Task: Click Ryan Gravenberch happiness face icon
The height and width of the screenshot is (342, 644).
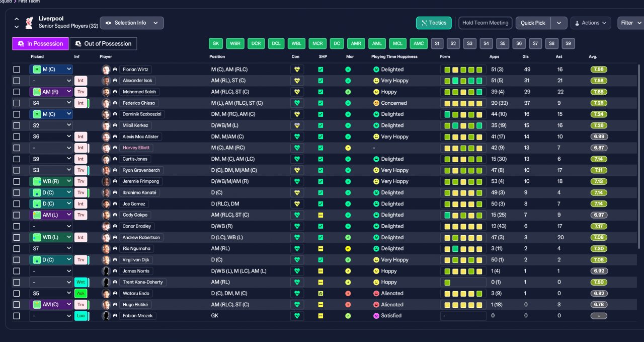Action: click(x=376, y=170)
